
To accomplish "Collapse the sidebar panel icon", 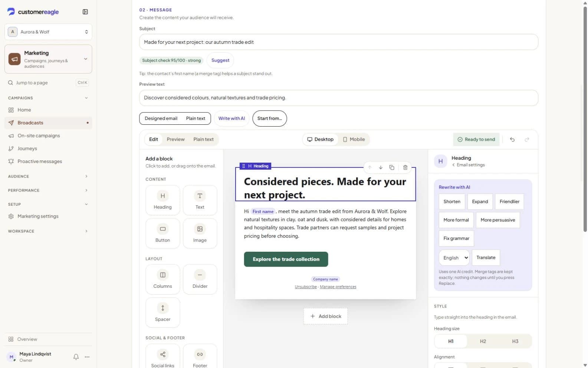I will (x=85, y=12).
